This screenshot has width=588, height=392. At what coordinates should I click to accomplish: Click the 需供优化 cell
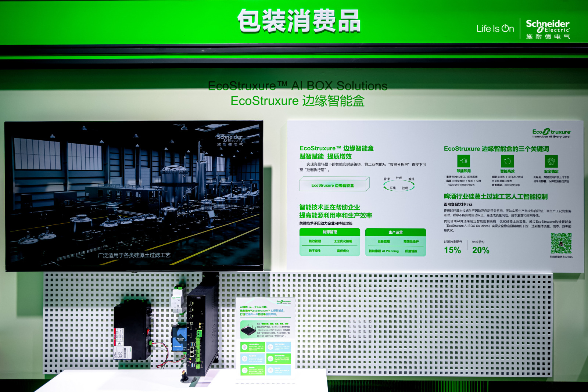tap(343, 251)
